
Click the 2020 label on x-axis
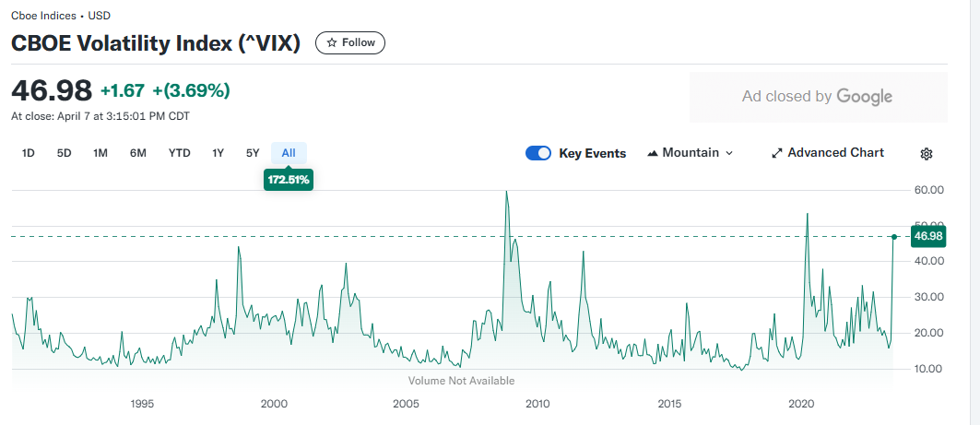click(801, 404)
